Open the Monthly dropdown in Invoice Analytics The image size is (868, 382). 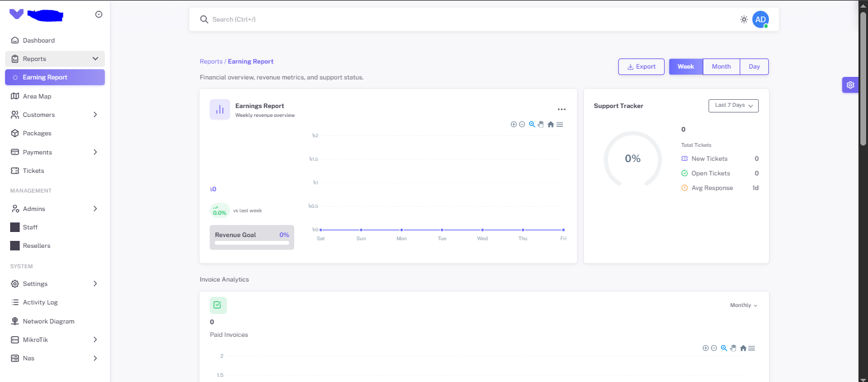(x=743, y=306)
